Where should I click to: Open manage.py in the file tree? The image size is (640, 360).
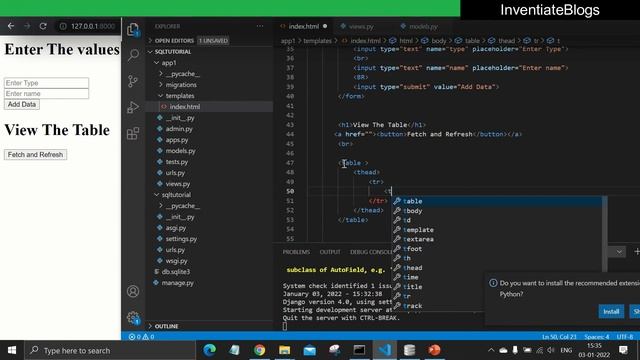(178, 283)
